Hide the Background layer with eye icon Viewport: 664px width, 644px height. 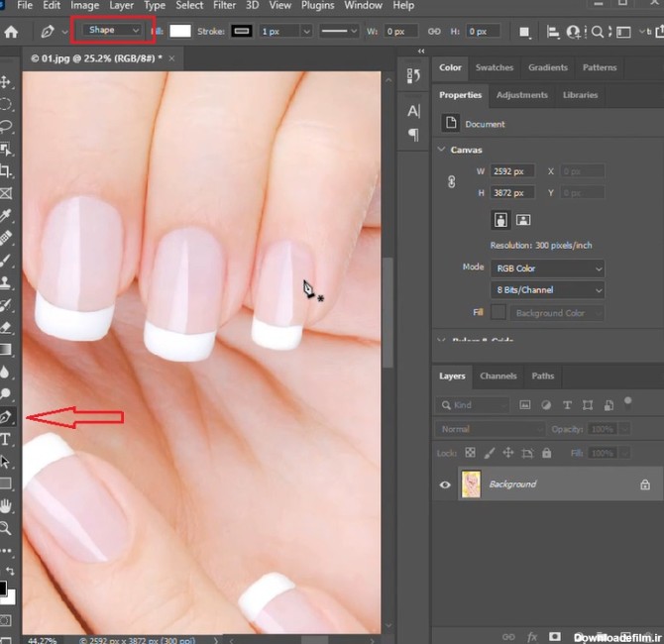point(445,484)
